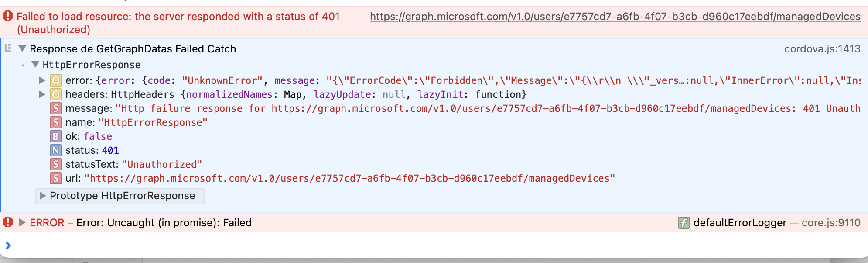
Task: Click the red error icon beside the 401 message
Action: (7, 17)
